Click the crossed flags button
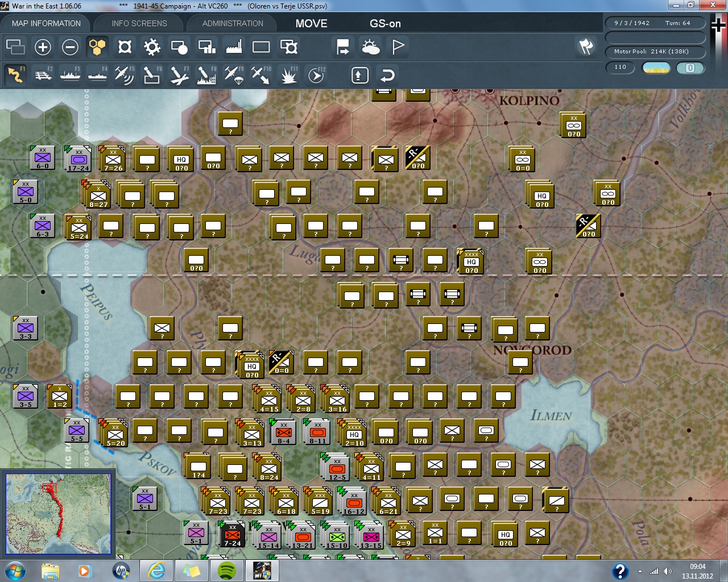The image size is (728, 582). coord(586,47)
